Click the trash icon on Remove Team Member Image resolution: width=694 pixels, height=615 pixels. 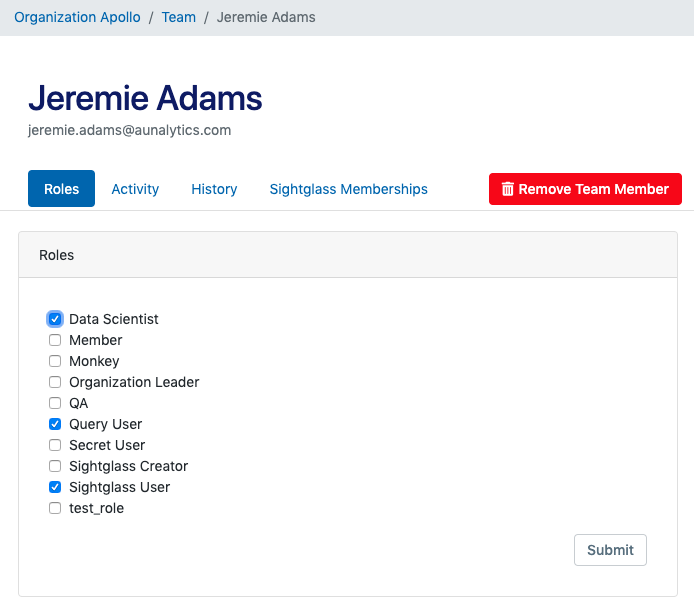coord(507,189)
